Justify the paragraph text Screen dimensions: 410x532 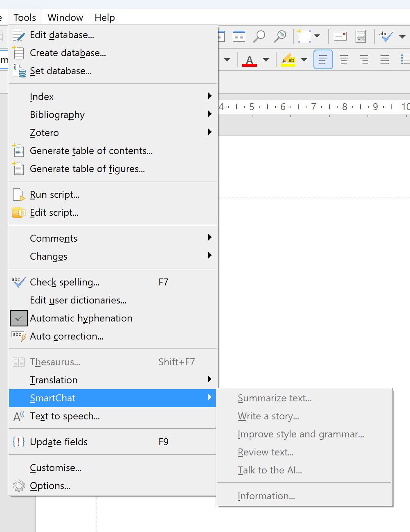point(385,60)
